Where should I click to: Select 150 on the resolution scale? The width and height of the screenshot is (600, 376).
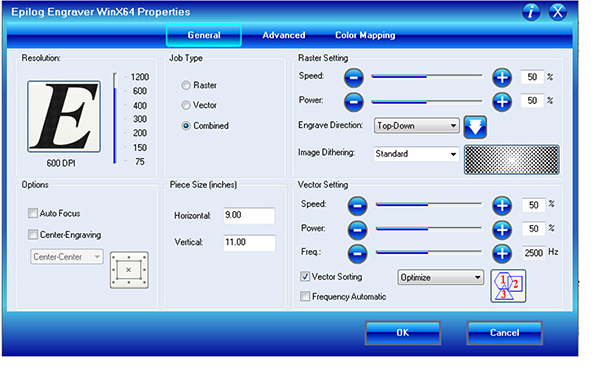coord(140,148)
